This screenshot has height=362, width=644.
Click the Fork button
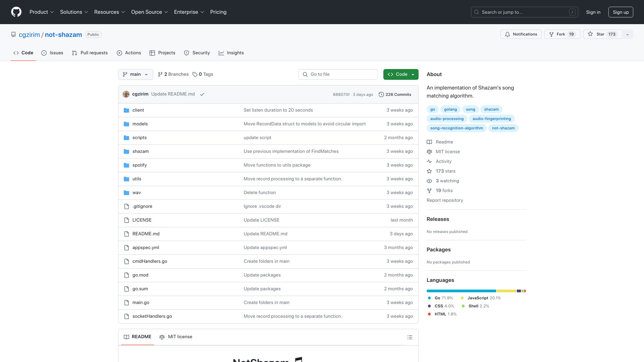pyautogui.click(x=562, y=34)
